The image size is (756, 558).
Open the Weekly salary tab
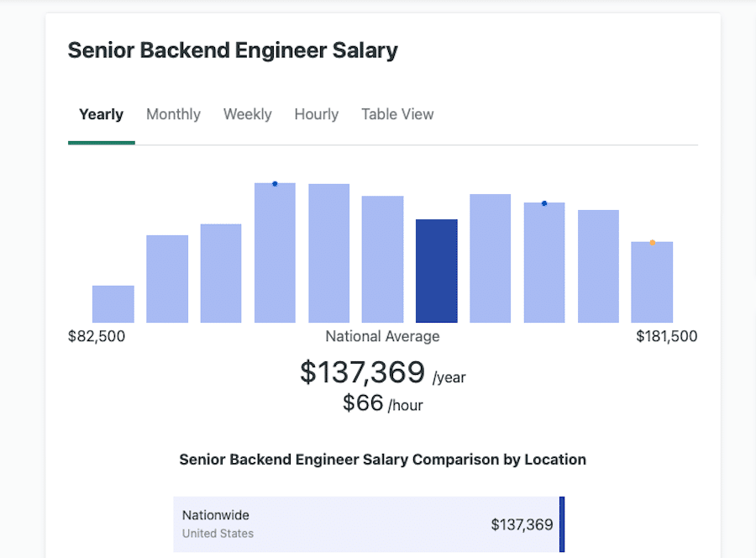pos(247,114)
